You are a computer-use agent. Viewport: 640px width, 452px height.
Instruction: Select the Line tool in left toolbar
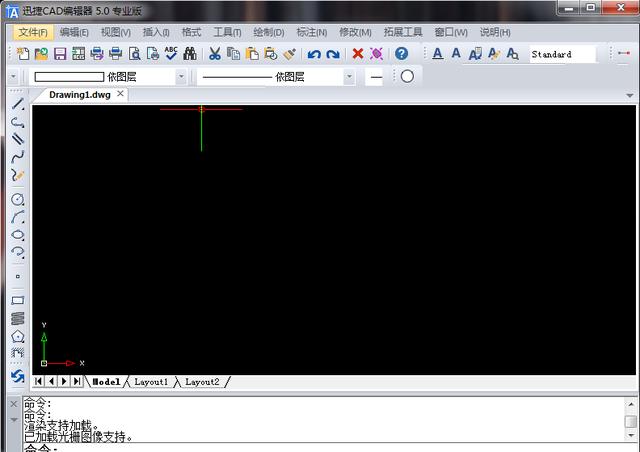pyautogui.click(x=18, y=104)
